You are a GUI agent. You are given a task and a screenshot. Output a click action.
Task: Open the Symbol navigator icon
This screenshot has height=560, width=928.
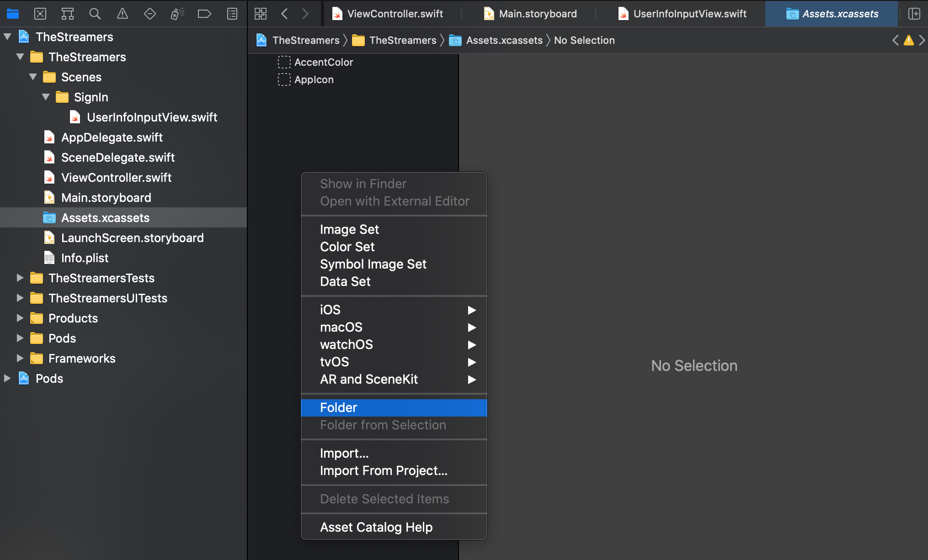click(x=68, y=14)
